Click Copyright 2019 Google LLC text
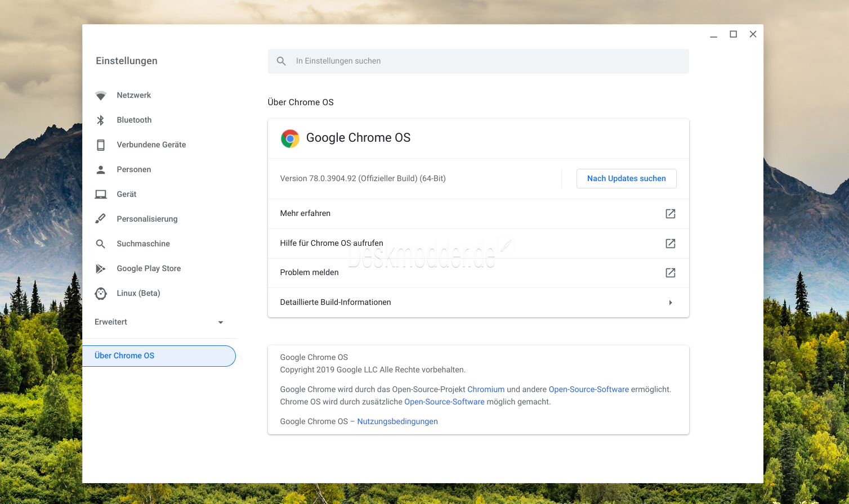This screenshot has width=849, height=504. tap(373, 370)
